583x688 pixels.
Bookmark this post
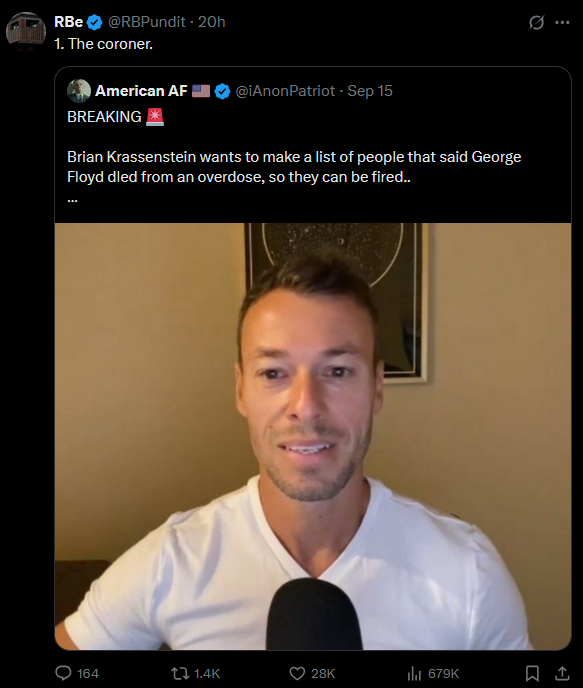(x=532, y=673)
